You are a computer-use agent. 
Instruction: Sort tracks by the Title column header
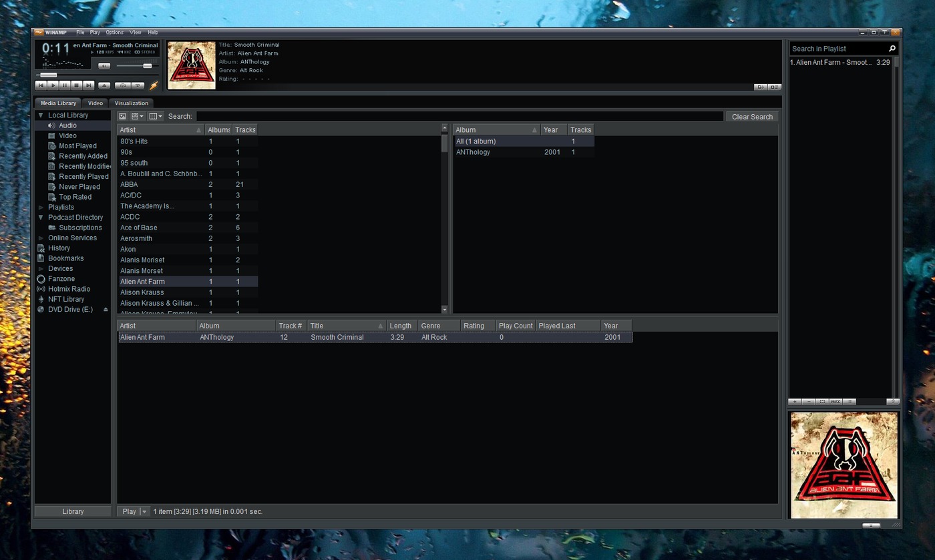coord(347,326)
